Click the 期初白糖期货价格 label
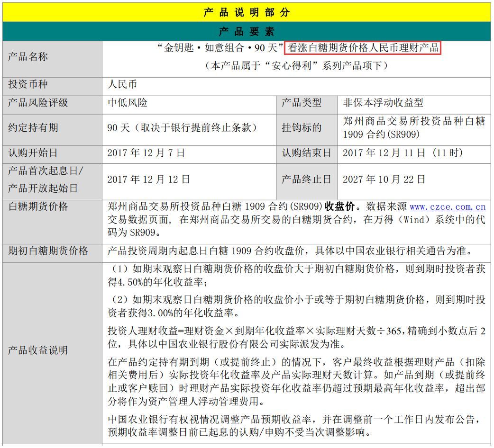Screen dimensions: 494x448 (x=48, y=251)
